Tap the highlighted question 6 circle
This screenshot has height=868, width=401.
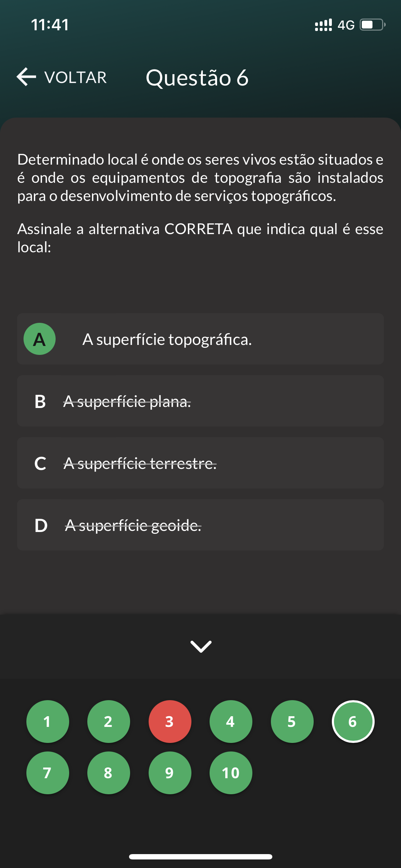pyautogui.click(x=353, y=722)
